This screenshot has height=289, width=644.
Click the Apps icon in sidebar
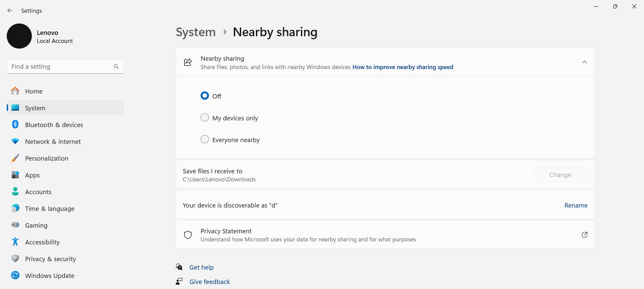[15, 175]
